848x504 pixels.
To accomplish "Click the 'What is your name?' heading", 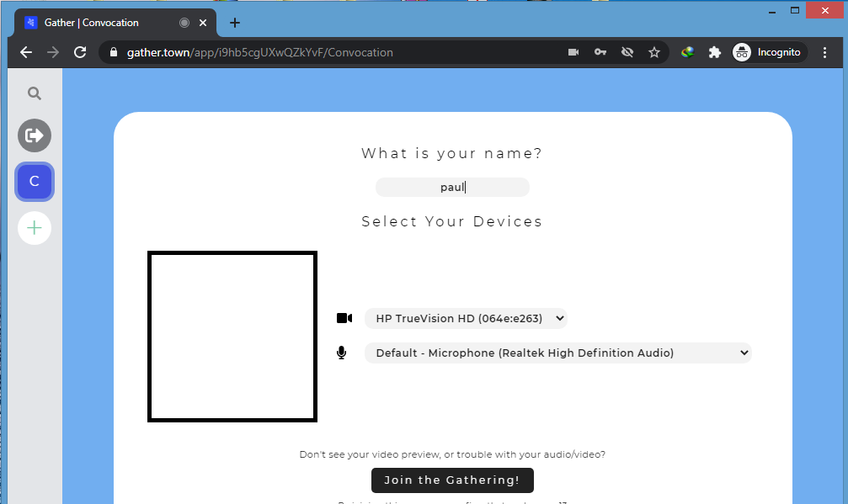I will pyautogui.click(x=452, y=153).
